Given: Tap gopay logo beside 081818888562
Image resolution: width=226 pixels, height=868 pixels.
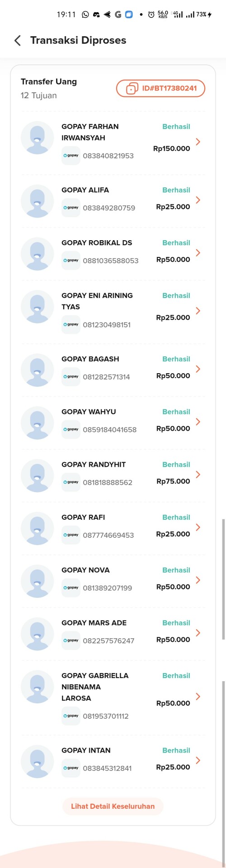Looking at the screenshot, I should click(x=71, y=482).
